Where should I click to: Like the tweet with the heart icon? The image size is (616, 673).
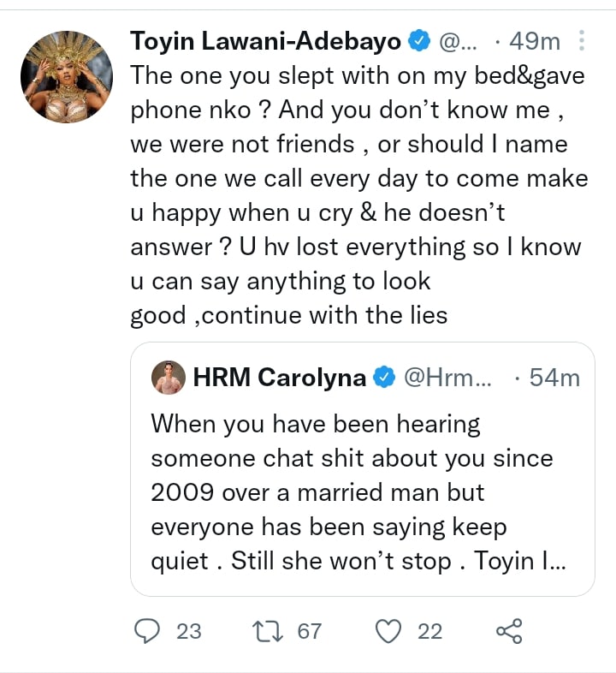pyautogui.click(x=389, y=632)
